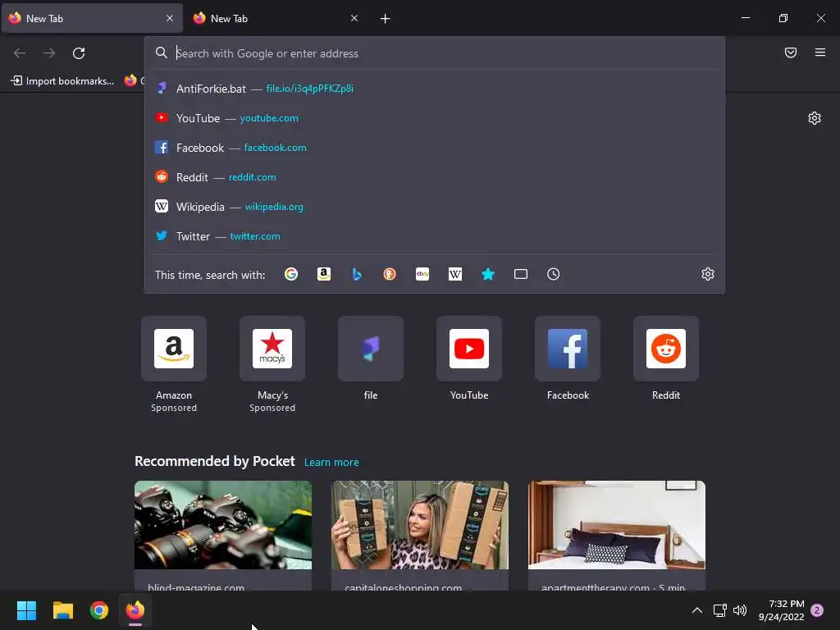The image size is (840, 630).
Task: Open new tab page personalize gear
Action: tap(815, 118)
